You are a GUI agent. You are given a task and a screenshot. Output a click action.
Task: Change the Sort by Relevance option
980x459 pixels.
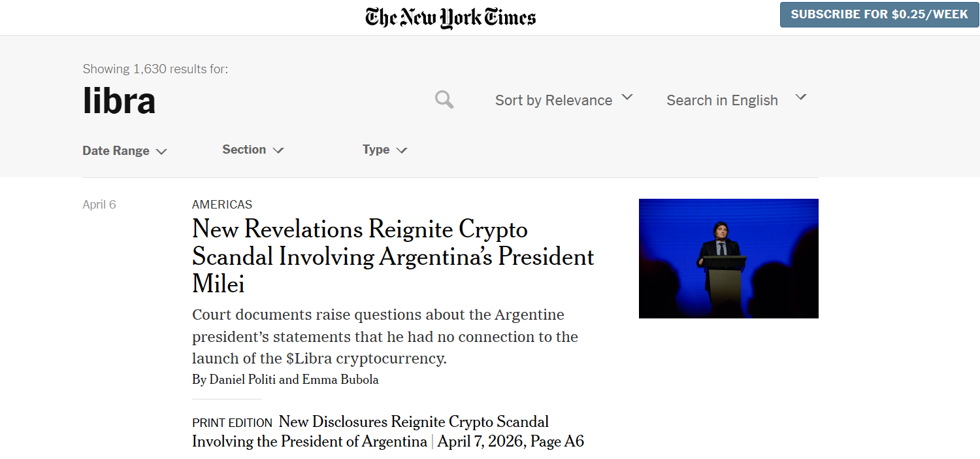553,100
